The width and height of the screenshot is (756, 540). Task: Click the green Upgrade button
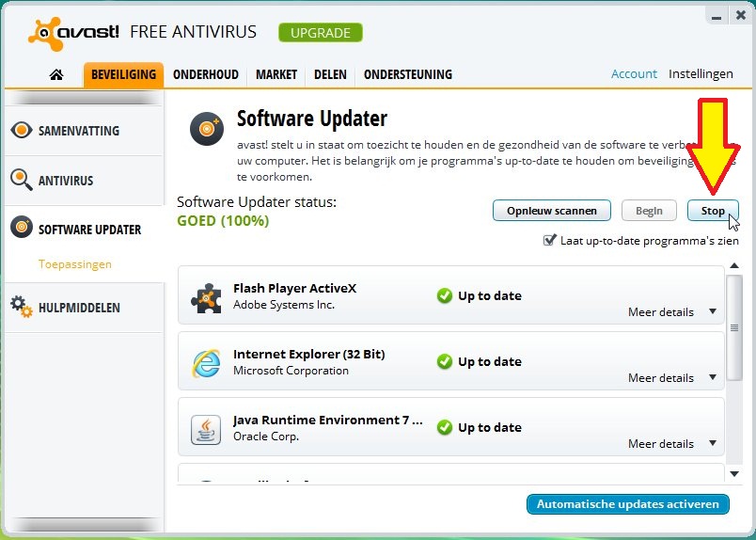coord(320,33)
